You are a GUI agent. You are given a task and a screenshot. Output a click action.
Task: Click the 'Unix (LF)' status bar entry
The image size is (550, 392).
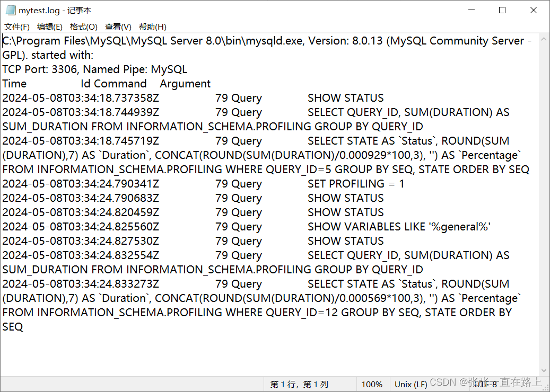(411, 384)
